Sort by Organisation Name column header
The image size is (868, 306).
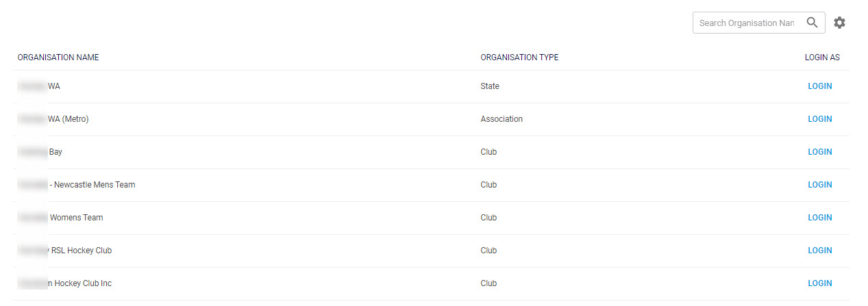point(58,58)
